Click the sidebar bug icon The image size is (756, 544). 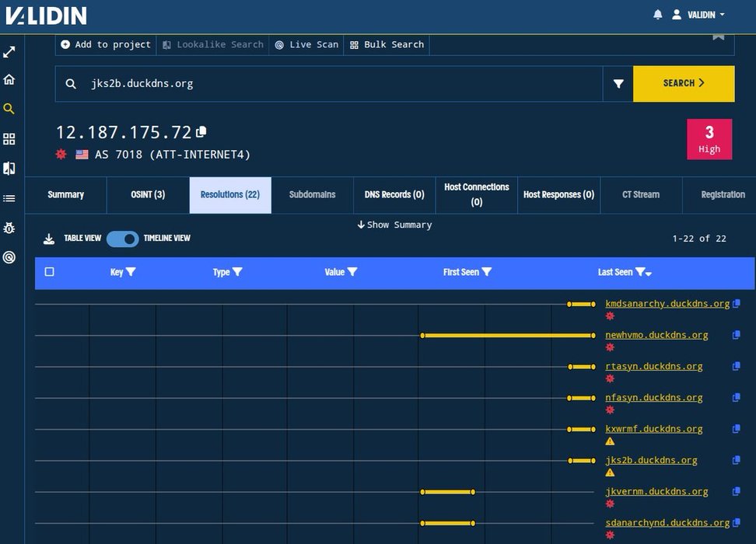[x=9, y=228]
